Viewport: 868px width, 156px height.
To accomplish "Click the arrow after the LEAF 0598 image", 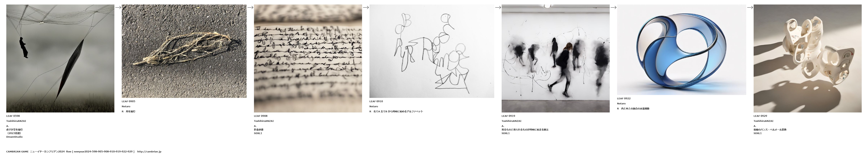I will [118, 7].
